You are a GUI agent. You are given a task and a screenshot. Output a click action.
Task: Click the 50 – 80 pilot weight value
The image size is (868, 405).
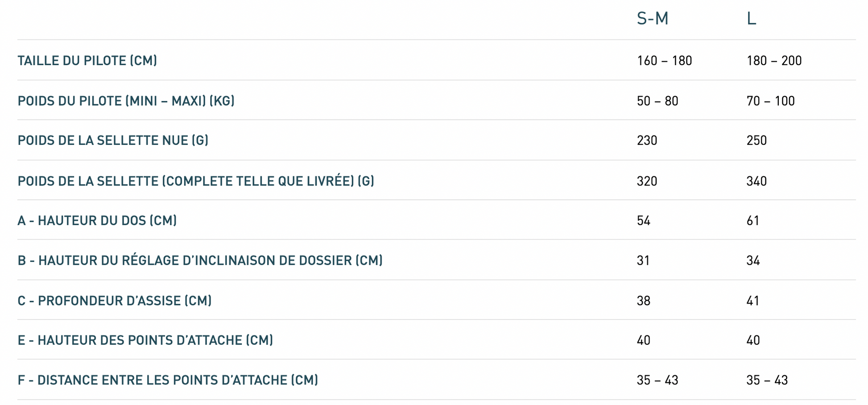(x=657, y=101)
